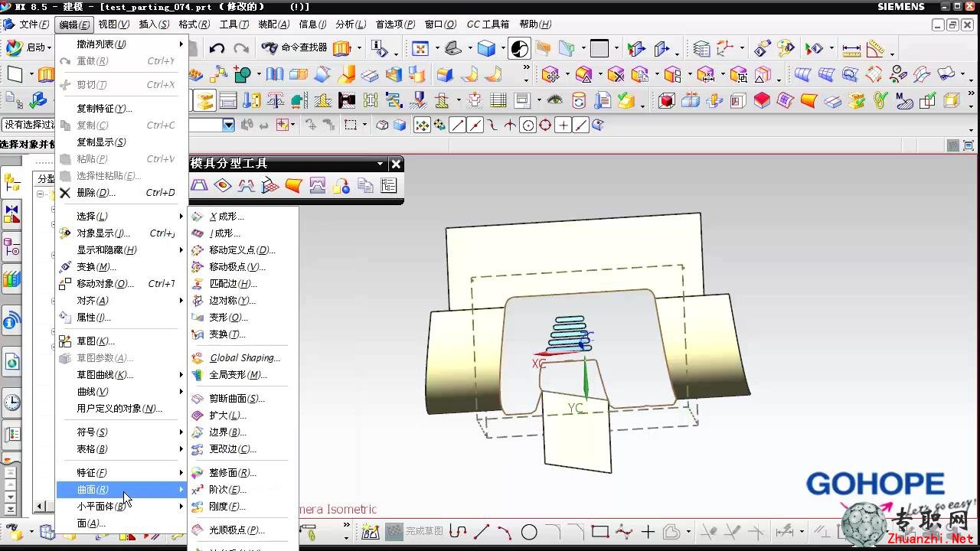Image resolution: width=980 pixels, height=551 pixels.
Task: Toggle Existing Point snap plus icon
Action: click(563, 126)
